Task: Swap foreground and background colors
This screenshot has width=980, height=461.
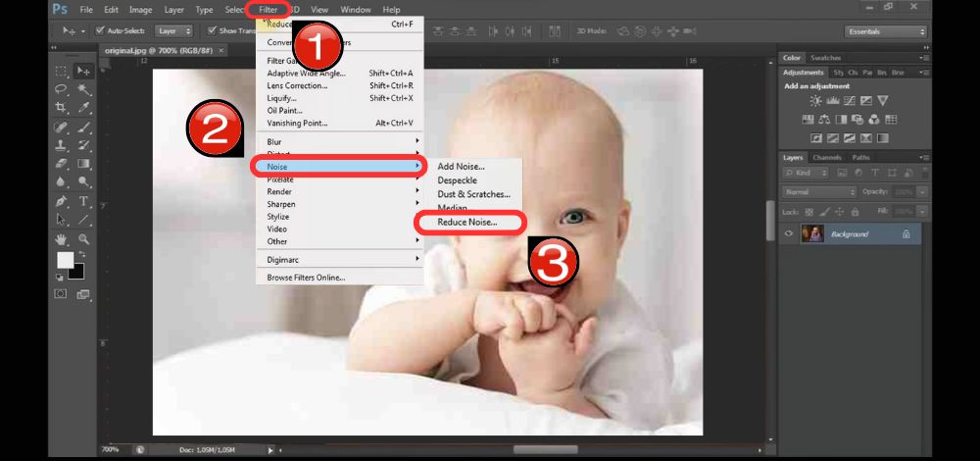Action: pyautogui.click(x=81, y=255)
